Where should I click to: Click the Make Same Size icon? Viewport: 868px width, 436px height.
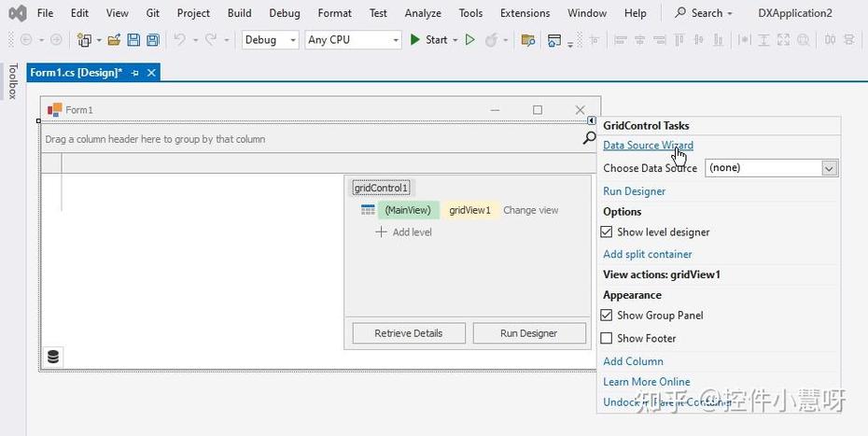783,40
